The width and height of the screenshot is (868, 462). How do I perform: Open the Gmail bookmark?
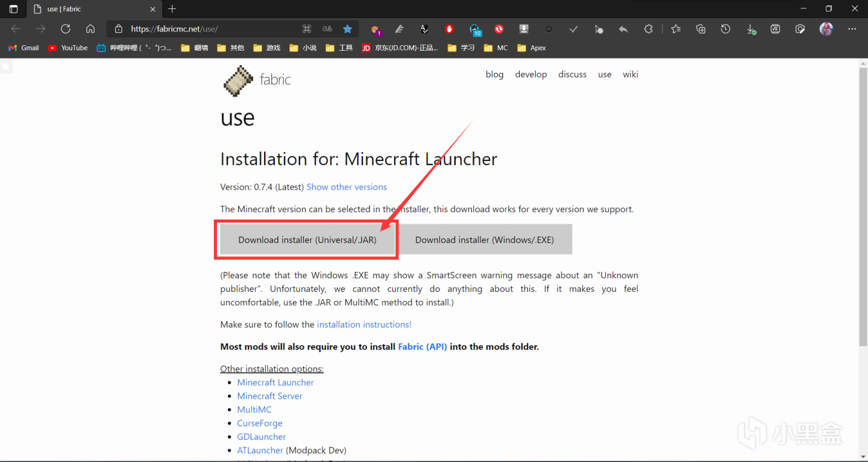pos(24,48)
